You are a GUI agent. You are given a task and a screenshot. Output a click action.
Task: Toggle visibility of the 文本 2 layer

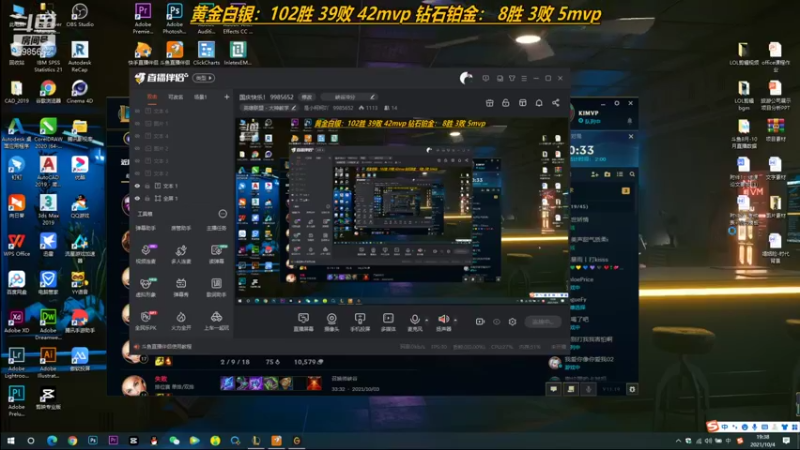[137, 173]
